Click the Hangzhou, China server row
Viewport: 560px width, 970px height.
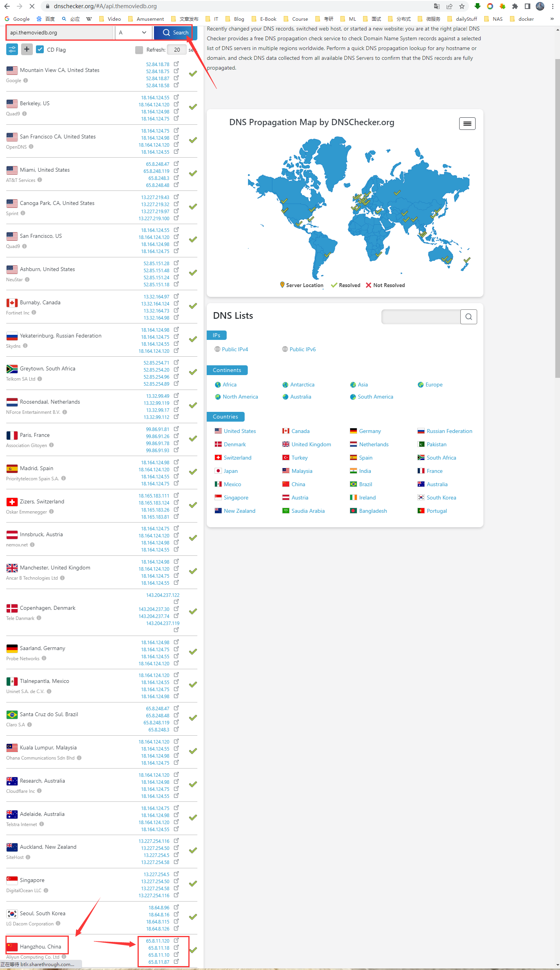point(102,951)
